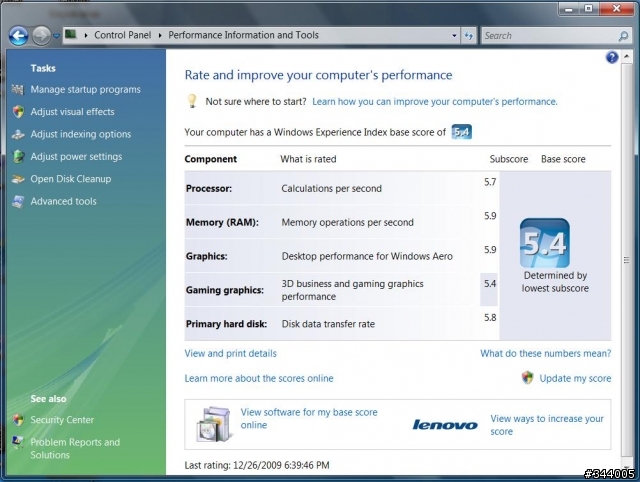
Task: Maximize the Performance Information window
Action: (x=589, y=9)
